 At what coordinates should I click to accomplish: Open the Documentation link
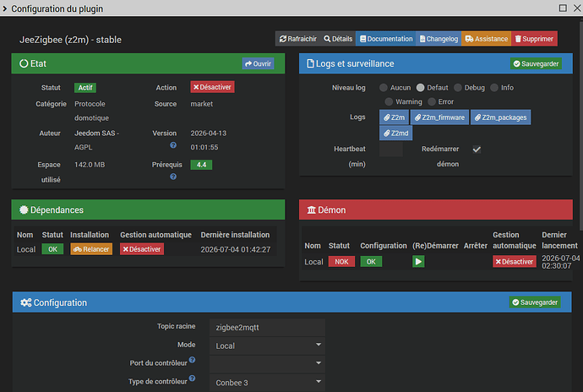click(x=386, y=39)
